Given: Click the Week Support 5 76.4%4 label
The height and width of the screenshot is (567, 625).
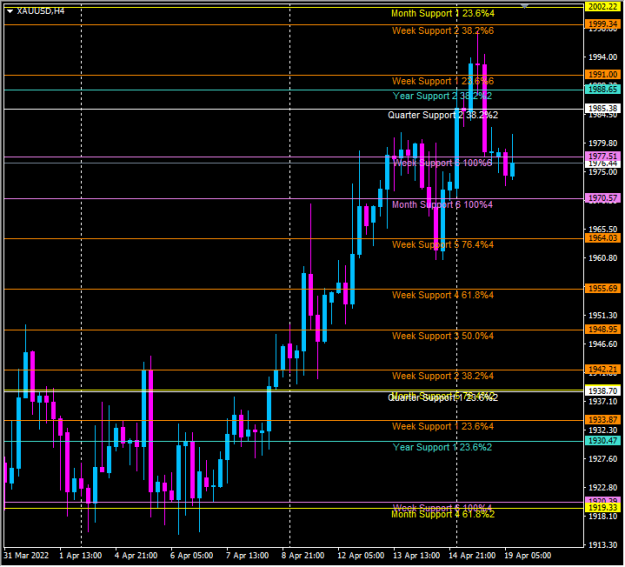Looking at the screenshot, I should [x=443, y=244].
